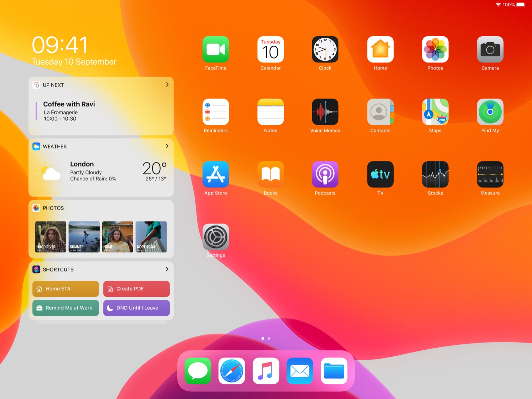Open the Stocks app
The image size is (532, 399).
pyautogui.click(x=435, y=174)
